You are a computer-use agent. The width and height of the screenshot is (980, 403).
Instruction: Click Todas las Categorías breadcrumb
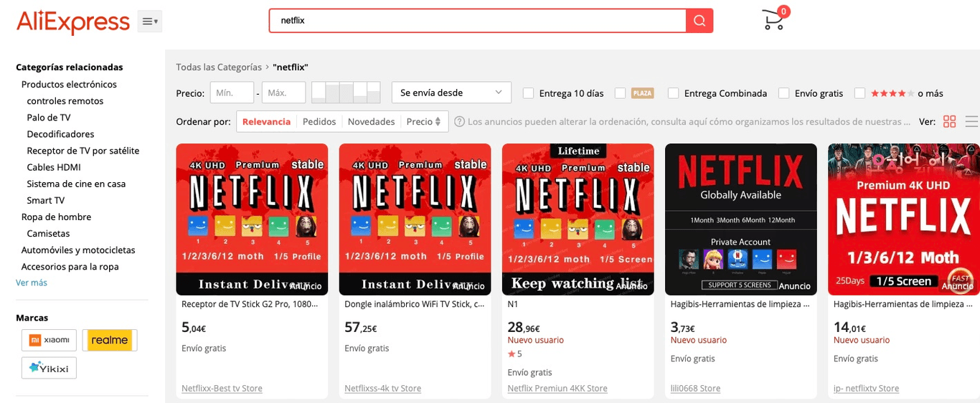tap(219, 67)
